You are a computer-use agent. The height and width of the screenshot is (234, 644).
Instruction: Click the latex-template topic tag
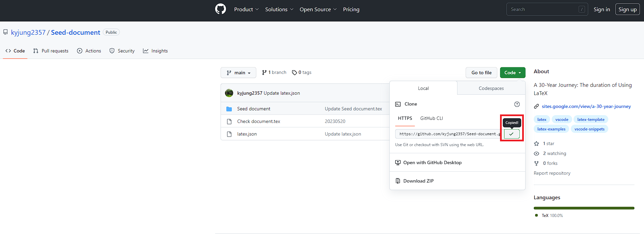[x=591, y=120]
